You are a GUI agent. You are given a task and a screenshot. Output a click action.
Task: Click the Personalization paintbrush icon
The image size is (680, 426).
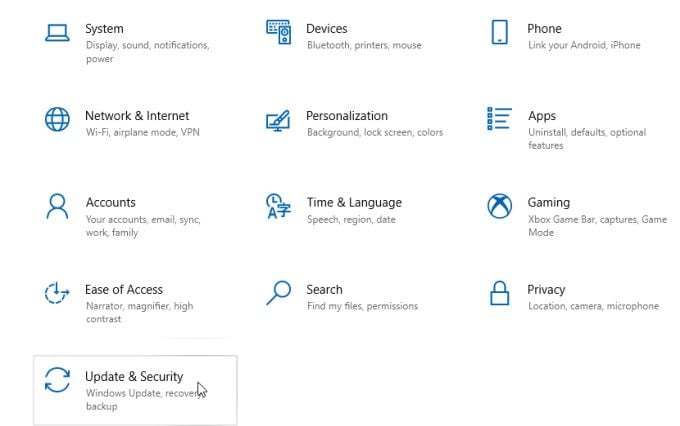pyautogui.click(x=278, y=120)
